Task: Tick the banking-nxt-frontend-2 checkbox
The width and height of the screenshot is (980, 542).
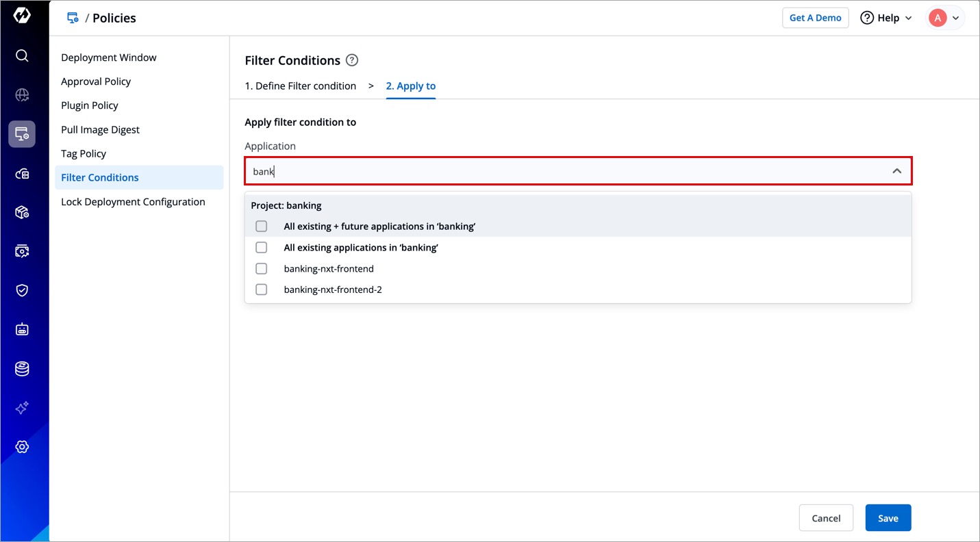Action: click(x=262, y=290)
